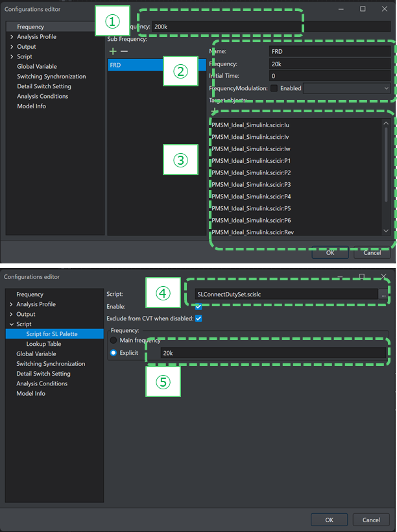Remove sub frequency with the minus icon
Screen dimensions: 397x532
point(124,51)
